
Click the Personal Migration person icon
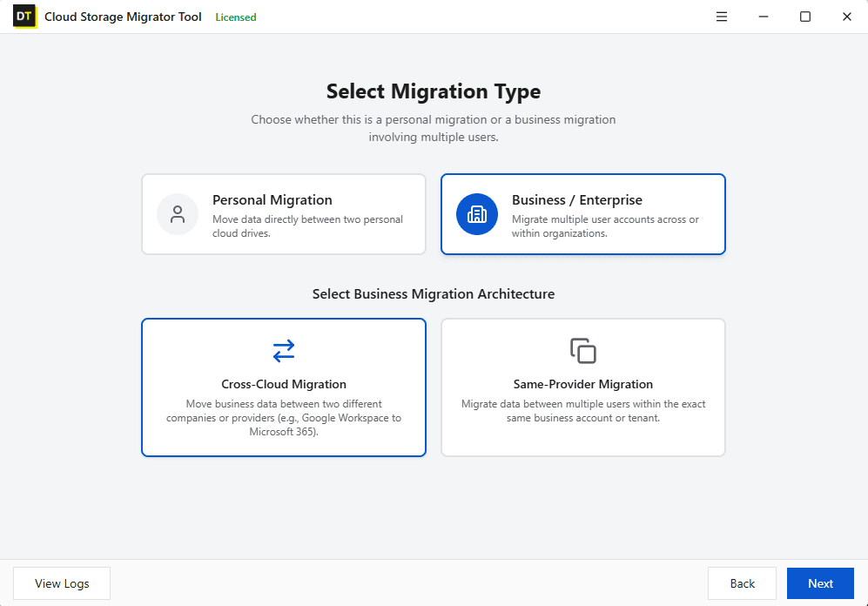click(x=178, y=214)
